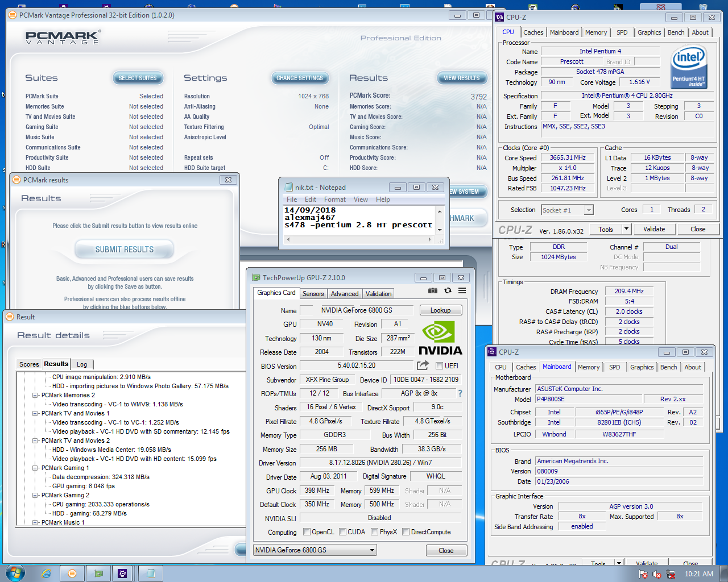Collapse the PCMark Music 1 tree node
The image size is (728, 582).
coord(35,522)
